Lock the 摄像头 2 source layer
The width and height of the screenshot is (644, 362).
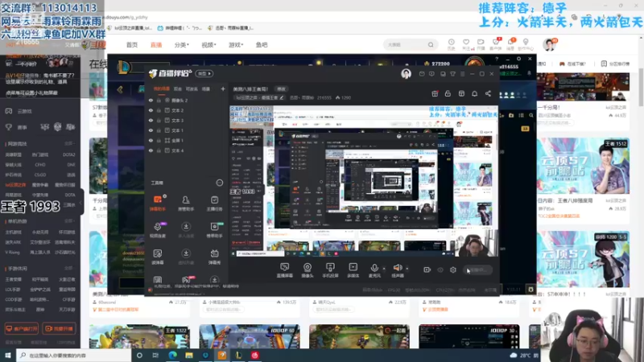click(x=159, y=101)
